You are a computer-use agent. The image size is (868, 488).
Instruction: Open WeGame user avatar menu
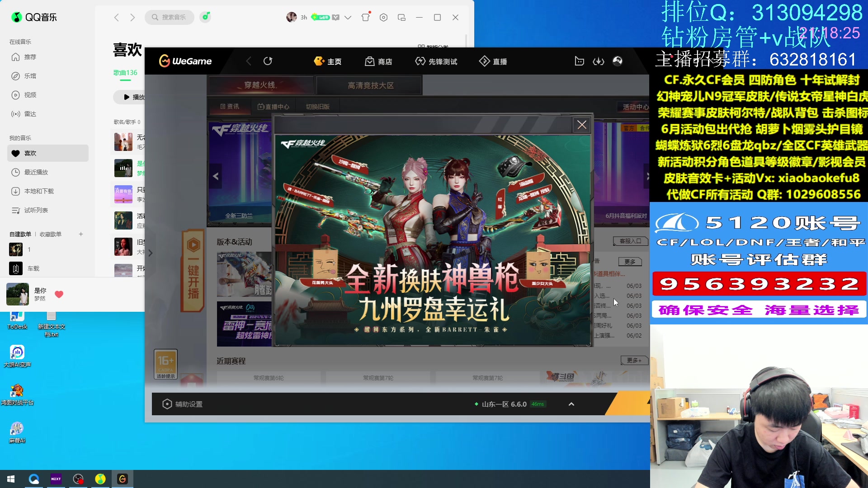tap(618, 61)
